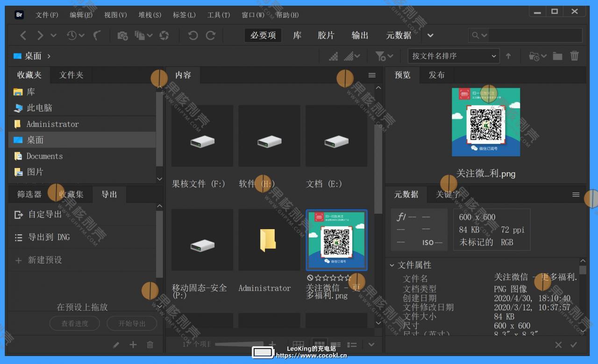Delete export preset trash icon
This screenshot has height=364, width=598.
[x=150, y=345]
